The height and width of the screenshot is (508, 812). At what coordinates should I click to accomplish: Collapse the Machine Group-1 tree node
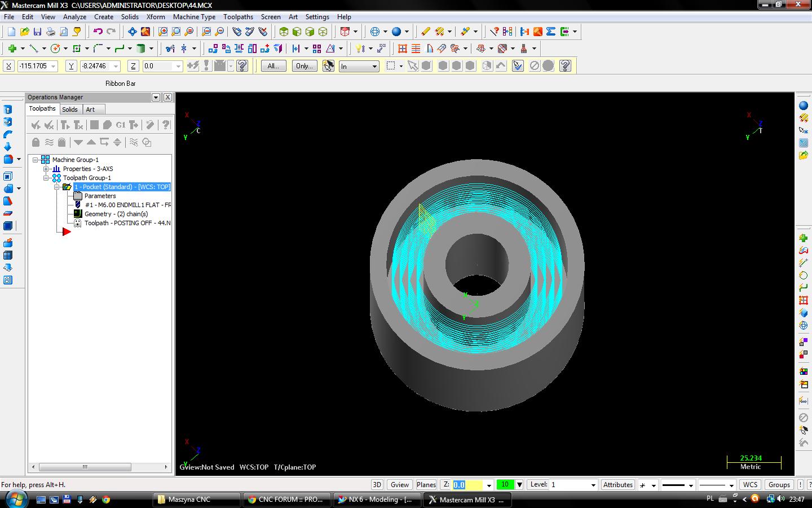point(36,160)
